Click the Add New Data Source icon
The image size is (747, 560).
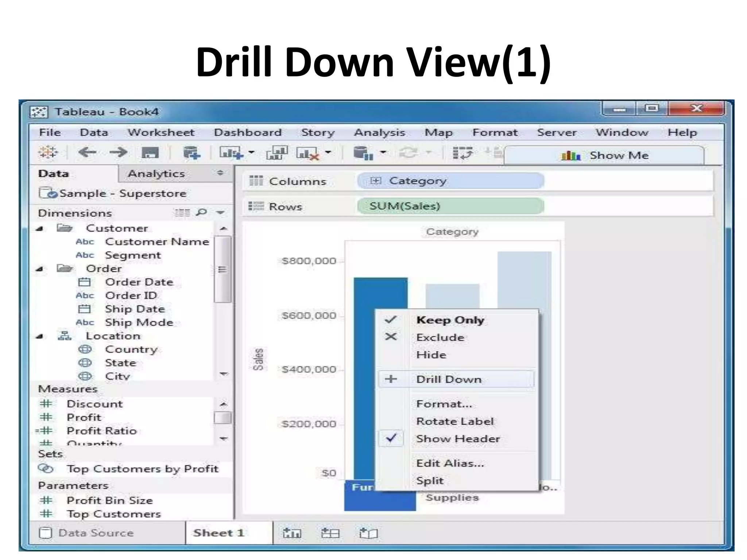point(191,153)
